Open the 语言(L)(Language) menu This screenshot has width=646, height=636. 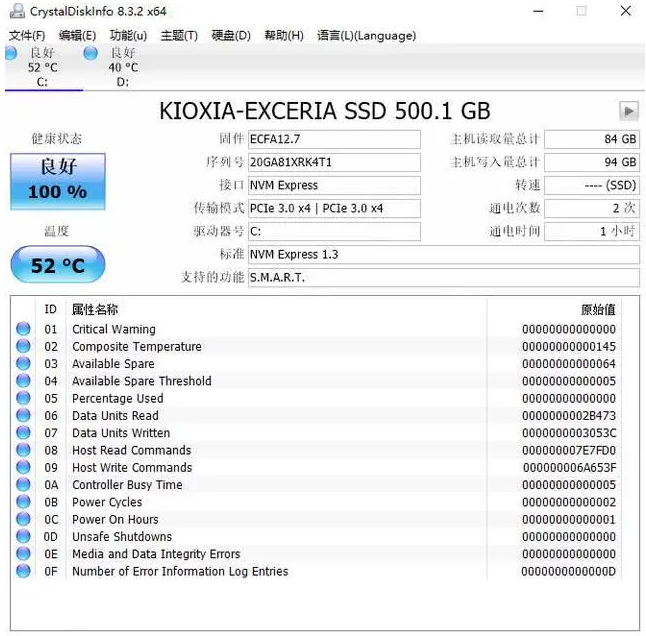(366, 35)
